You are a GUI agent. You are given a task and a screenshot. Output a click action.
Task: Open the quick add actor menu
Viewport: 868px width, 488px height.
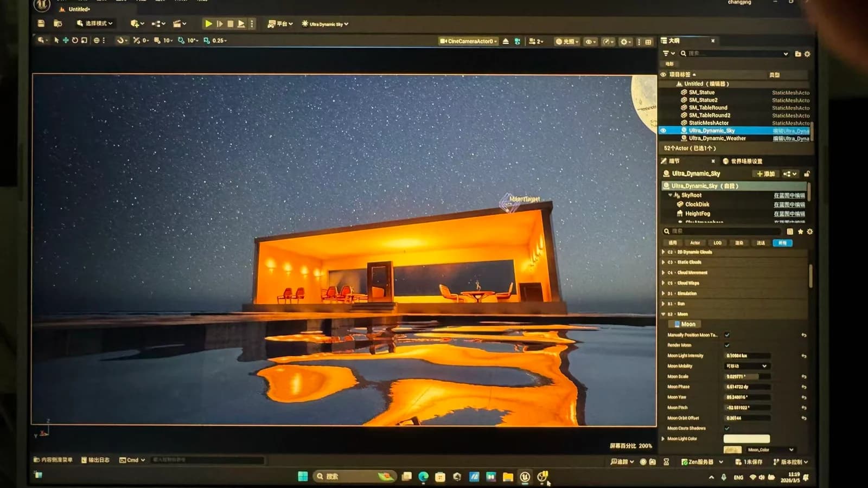point(137,24)
